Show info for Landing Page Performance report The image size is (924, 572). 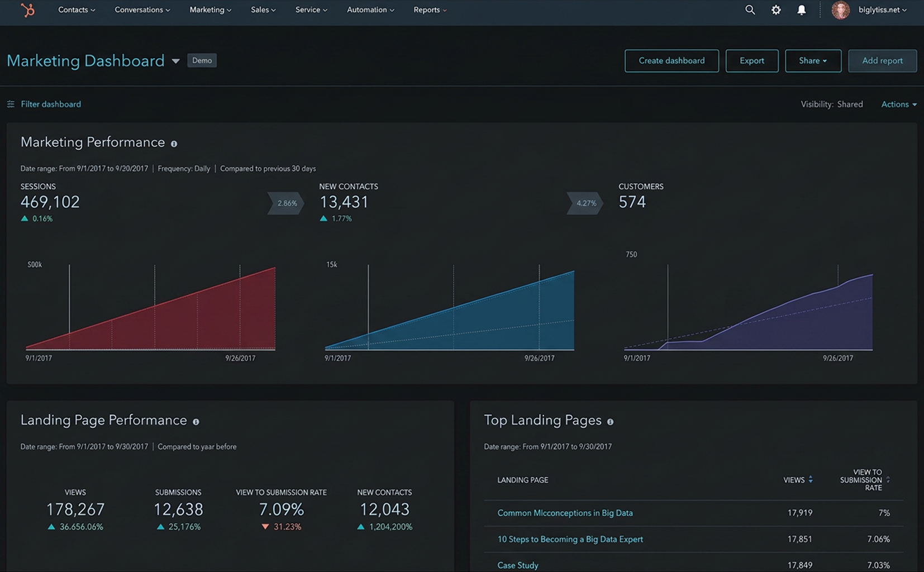coord(196,422)
